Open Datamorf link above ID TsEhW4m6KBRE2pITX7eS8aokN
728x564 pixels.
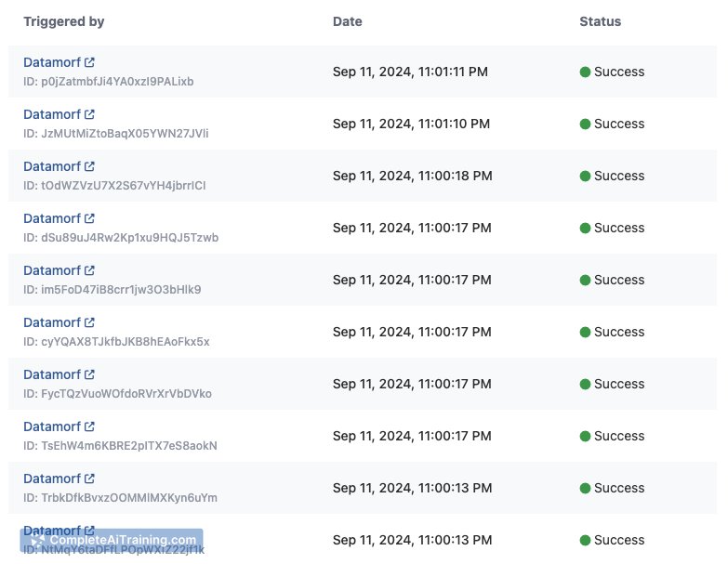click(52, 426)
